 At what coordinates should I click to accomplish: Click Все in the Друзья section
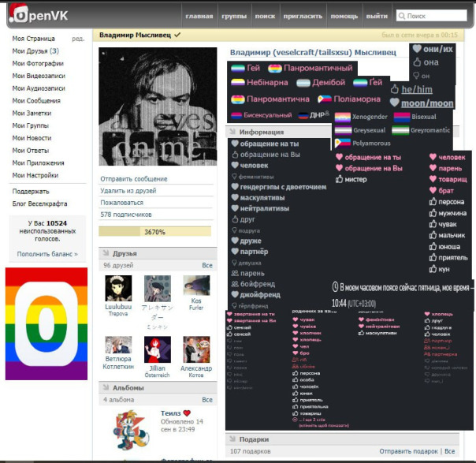(x=207, y=265)
